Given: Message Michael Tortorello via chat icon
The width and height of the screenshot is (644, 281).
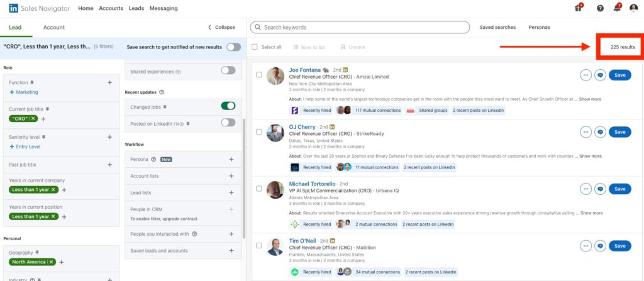Looking at the screenshot, I should pos(601,189).
